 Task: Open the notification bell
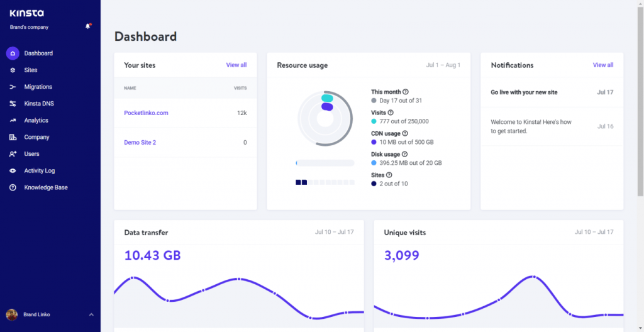click(x=88, y=26)
